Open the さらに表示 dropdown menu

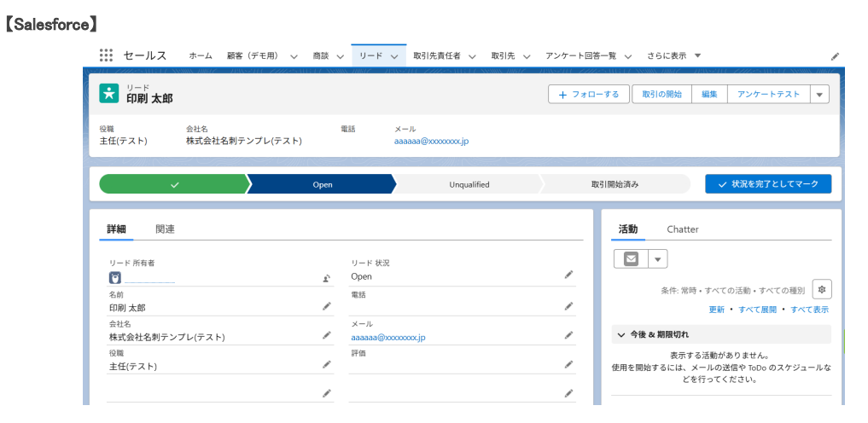coord(673,55)
